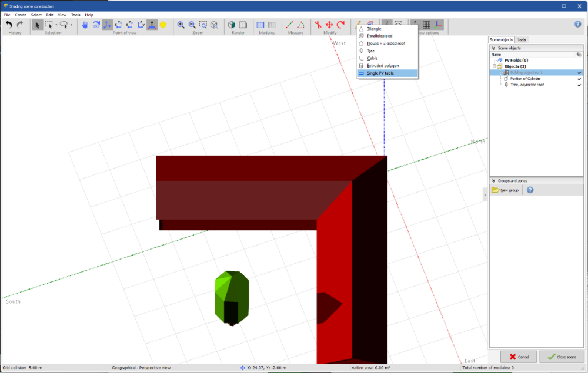The height and width of the screenshot is (373, 588).
Task: Switch to the Tools tab
Action: click(x=522, y=39)
